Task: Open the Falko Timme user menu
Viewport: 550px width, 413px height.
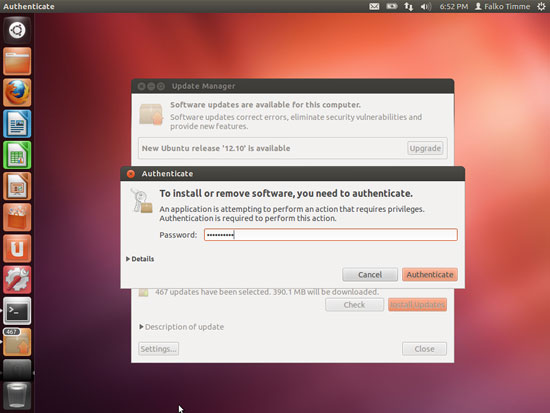Action: [x=502, y=6]
